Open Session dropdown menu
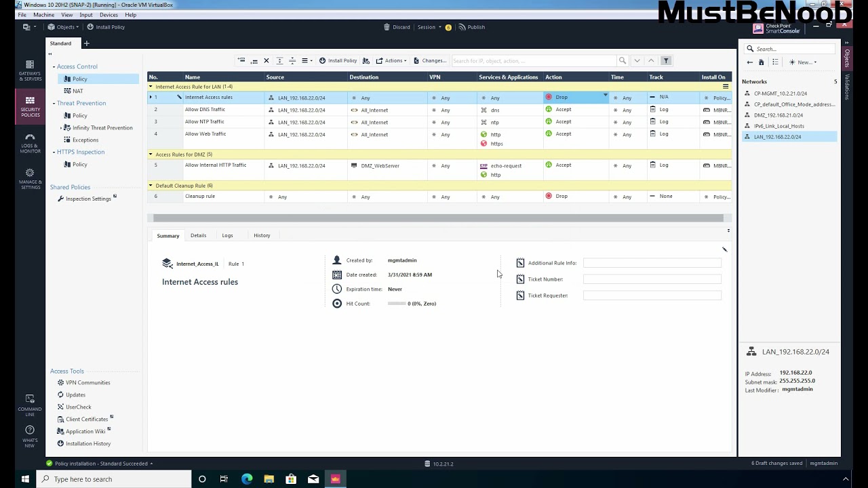Screen dimensions: 868x488 429,27
